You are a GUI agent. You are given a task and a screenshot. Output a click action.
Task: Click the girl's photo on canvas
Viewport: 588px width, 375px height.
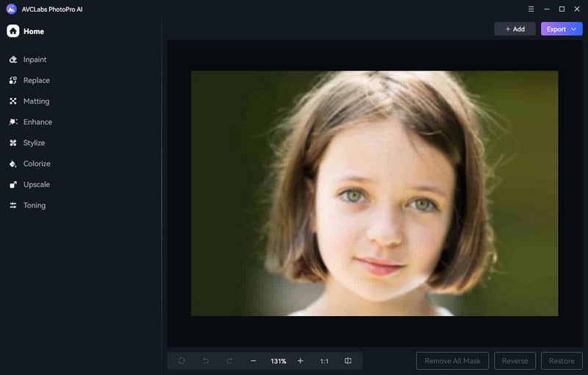(374, 193)
